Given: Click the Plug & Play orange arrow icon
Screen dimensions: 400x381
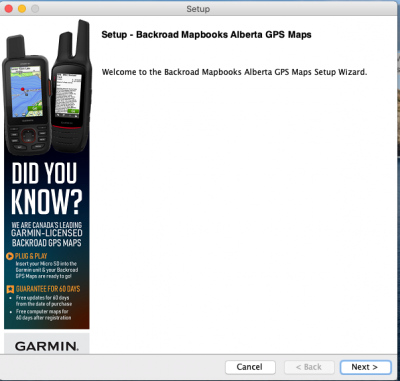Looking at the screenshot, I should point(10,256).
